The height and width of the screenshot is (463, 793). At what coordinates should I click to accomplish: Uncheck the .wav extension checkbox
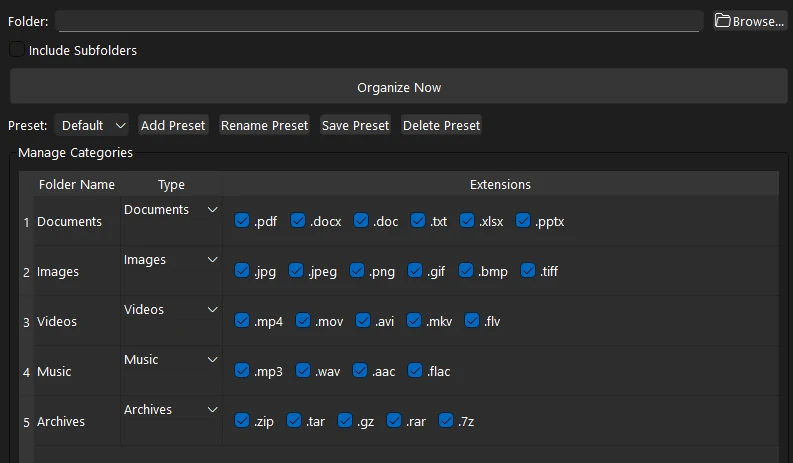pyautogui.click(x=302, y=370)
